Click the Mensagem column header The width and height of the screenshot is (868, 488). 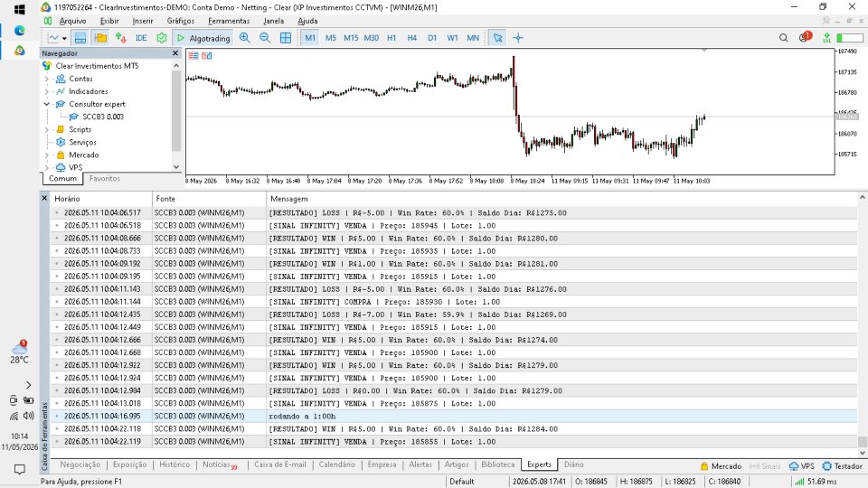561,199
